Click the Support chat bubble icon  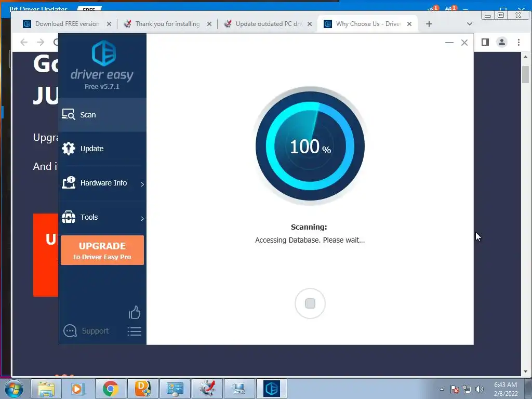point(70,331)
